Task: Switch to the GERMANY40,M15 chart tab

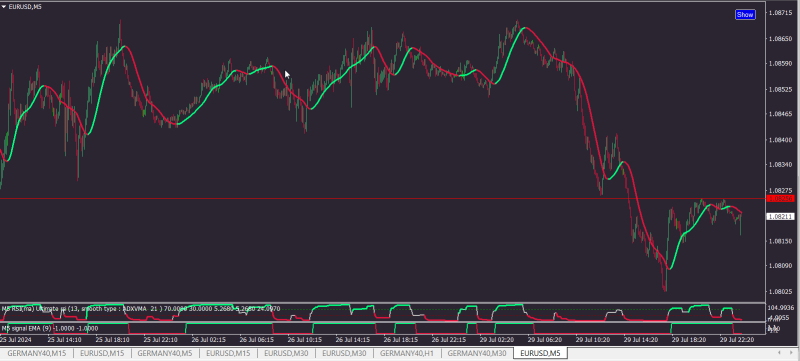Action: pyautogui.click(x=36, y=353)
